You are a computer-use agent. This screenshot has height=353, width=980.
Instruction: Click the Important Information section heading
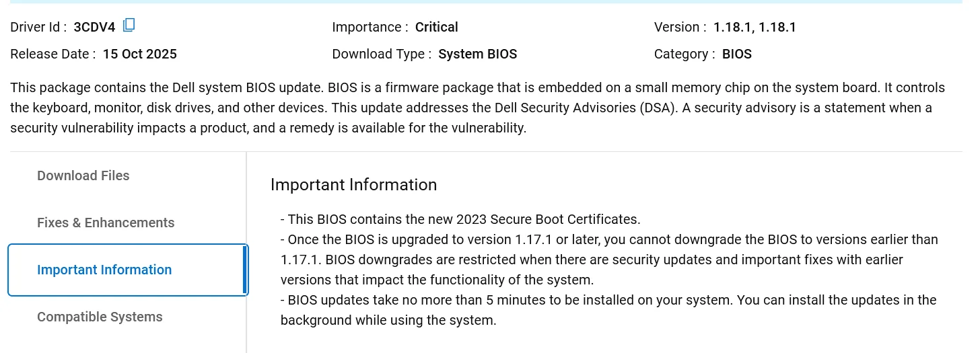coord(353,185)
